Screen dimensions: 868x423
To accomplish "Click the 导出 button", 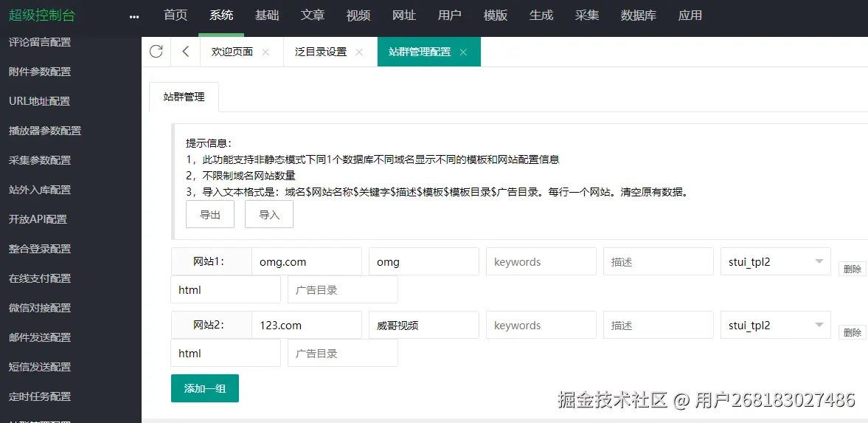I will [x=210, y=215].
